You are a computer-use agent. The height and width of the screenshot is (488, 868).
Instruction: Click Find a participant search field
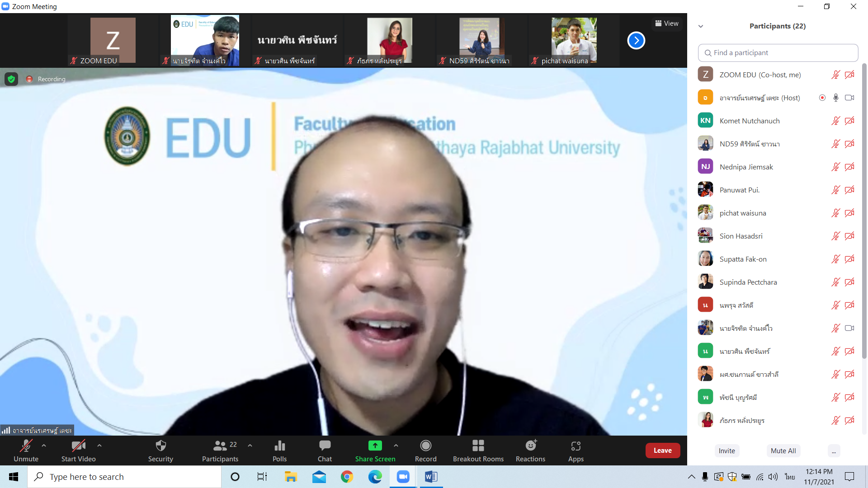click(x=778, y=53)
